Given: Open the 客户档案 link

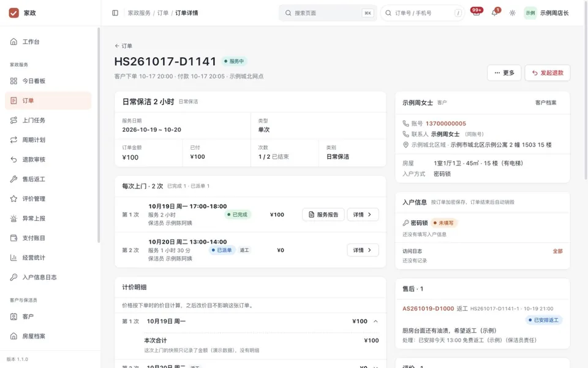Looking at the screenshot, I should point(546,102).
